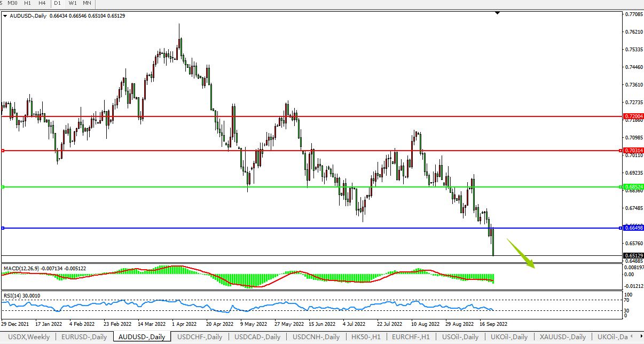
Task: Switch chart to MN monthly timeframe
Action: pyautogui.click(x=87, y=3)
